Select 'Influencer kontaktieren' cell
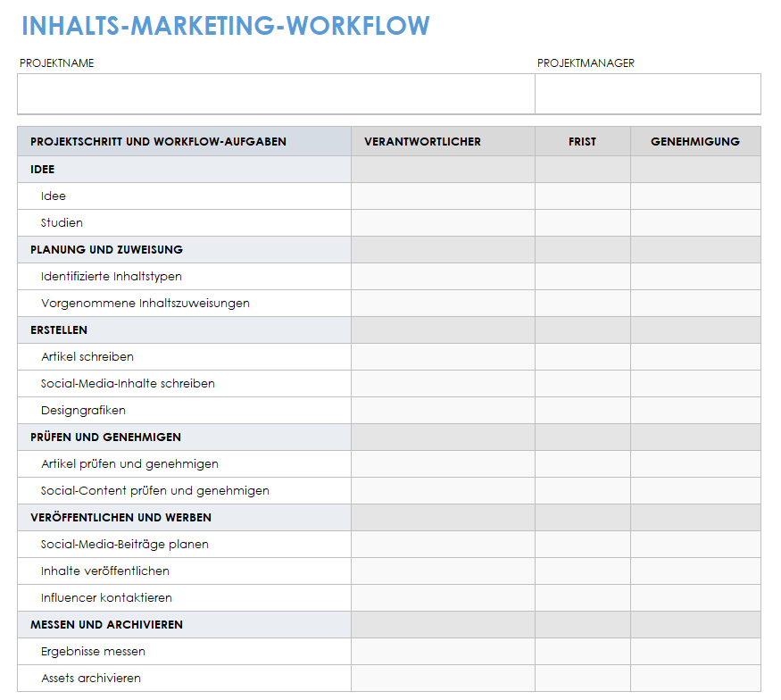 coord(184,598)
